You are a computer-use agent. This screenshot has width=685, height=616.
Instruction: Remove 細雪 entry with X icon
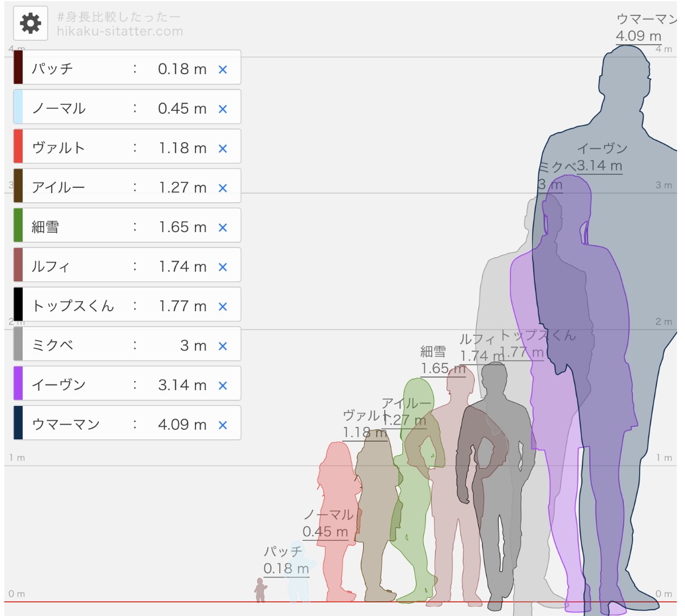[x=223, y=228]
